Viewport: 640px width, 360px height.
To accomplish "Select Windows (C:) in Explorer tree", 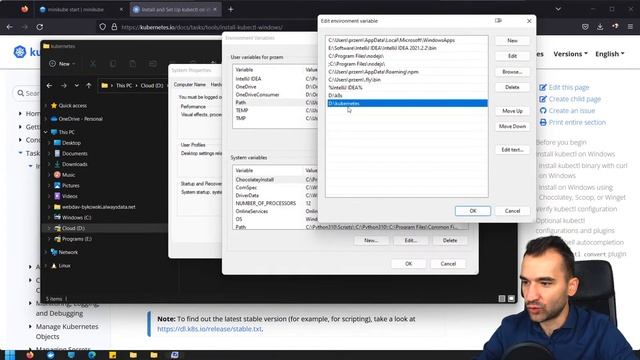I will (x=72, y=218).
